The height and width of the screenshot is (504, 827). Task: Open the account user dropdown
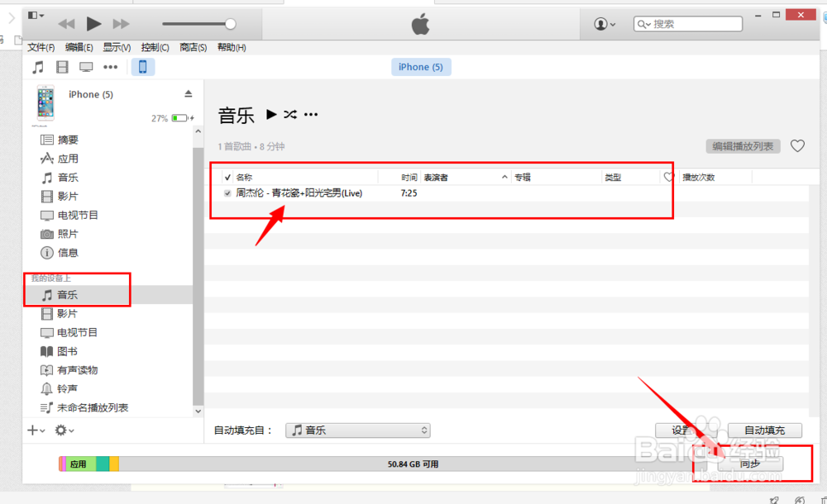point(605,24)
